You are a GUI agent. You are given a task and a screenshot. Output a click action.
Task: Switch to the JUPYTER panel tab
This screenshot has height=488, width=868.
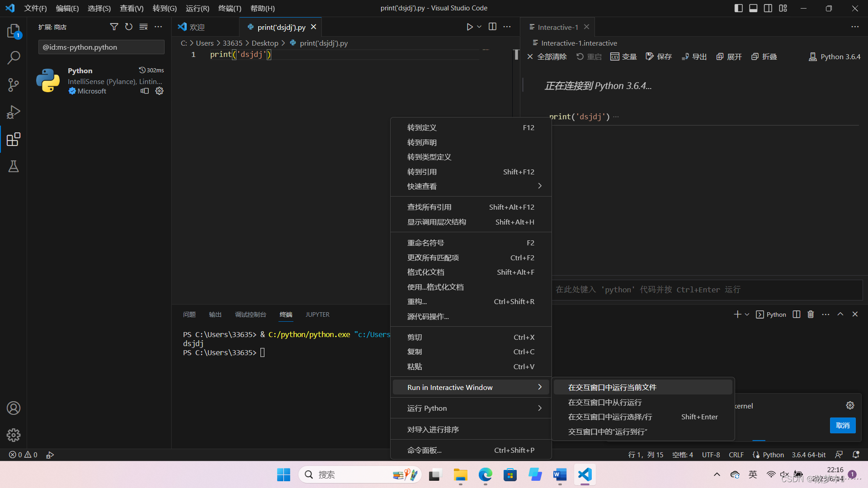[x=317, y=314]
